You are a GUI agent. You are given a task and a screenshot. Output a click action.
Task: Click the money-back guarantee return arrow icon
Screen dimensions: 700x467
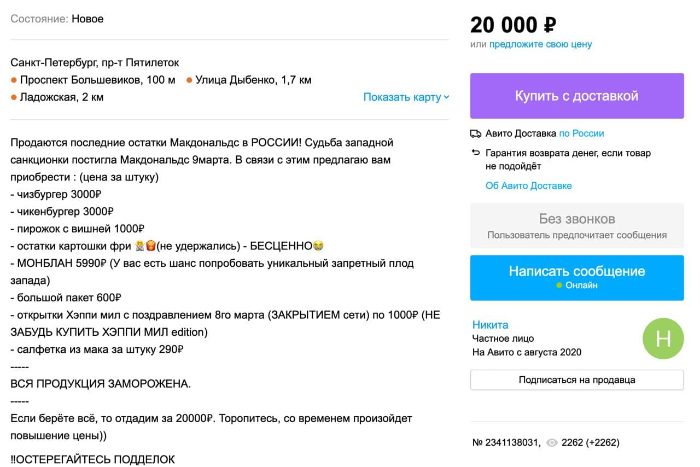point(476,153)
